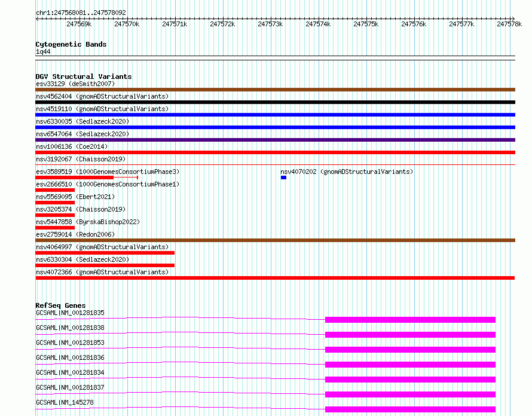Click the 247578k ruler tick label
Image resolution: width=532 pixels, height=416 pixels.
tap(509, 24)
